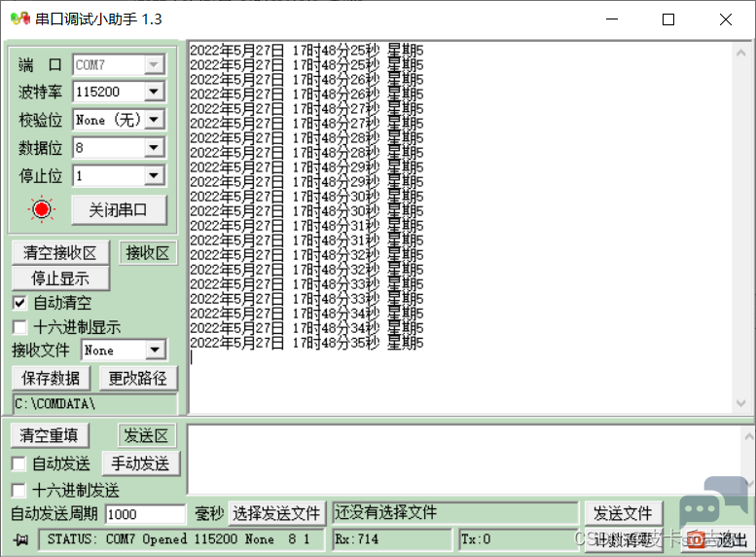Open the 停止位 1 dropdown
Viewport: 756px width, 557px height.
154,175
